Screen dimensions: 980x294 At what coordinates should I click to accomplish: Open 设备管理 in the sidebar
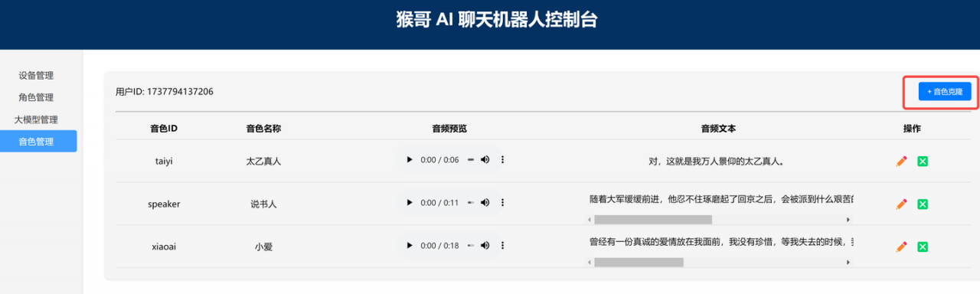tap(36, 76)
